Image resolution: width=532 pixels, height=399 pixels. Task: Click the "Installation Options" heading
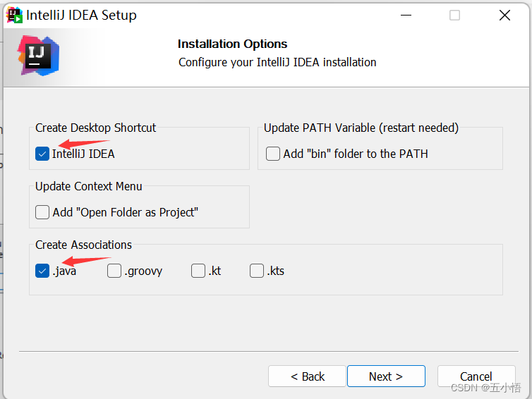[232, 44]
